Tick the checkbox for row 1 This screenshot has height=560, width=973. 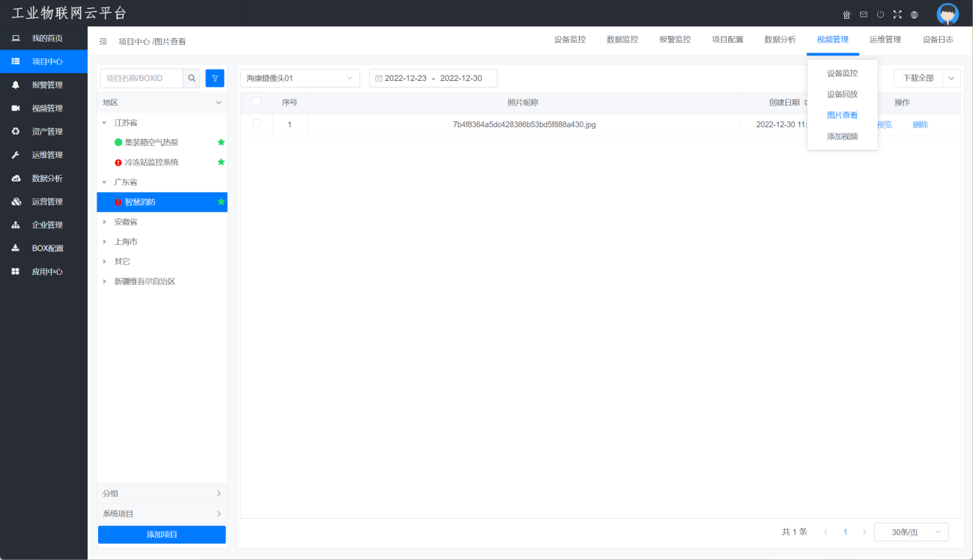[256, 124]
